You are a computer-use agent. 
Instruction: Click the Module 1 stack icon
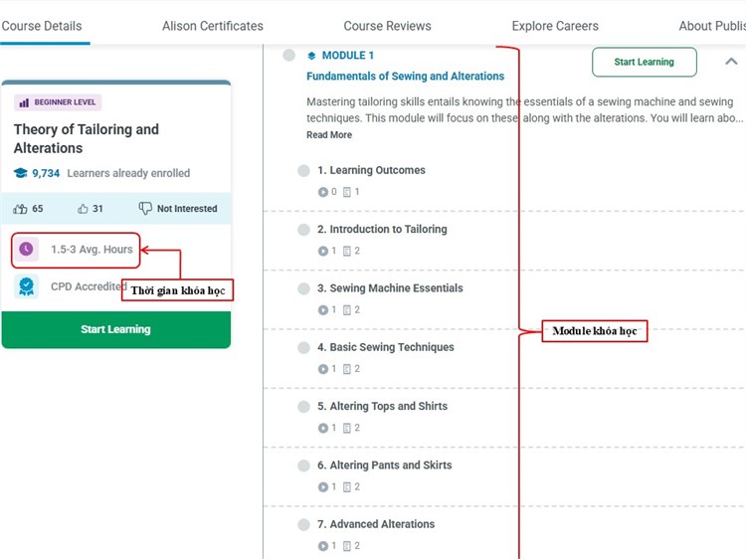(311, 56)
